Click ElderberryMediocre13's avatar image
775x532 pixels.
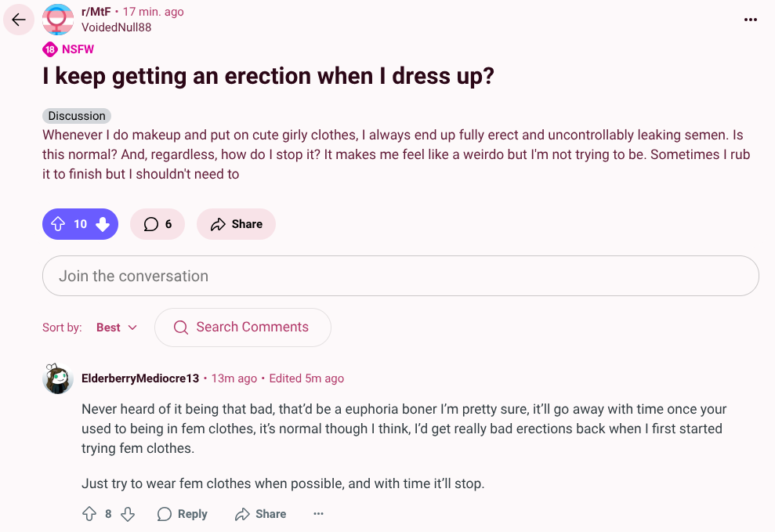58,379
